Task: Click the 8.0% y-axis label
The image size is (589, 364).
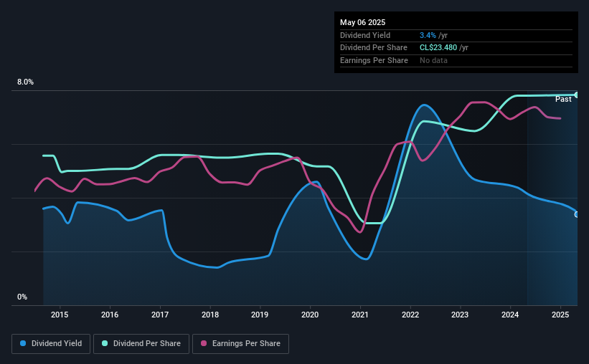Action: tap(25, 82)
